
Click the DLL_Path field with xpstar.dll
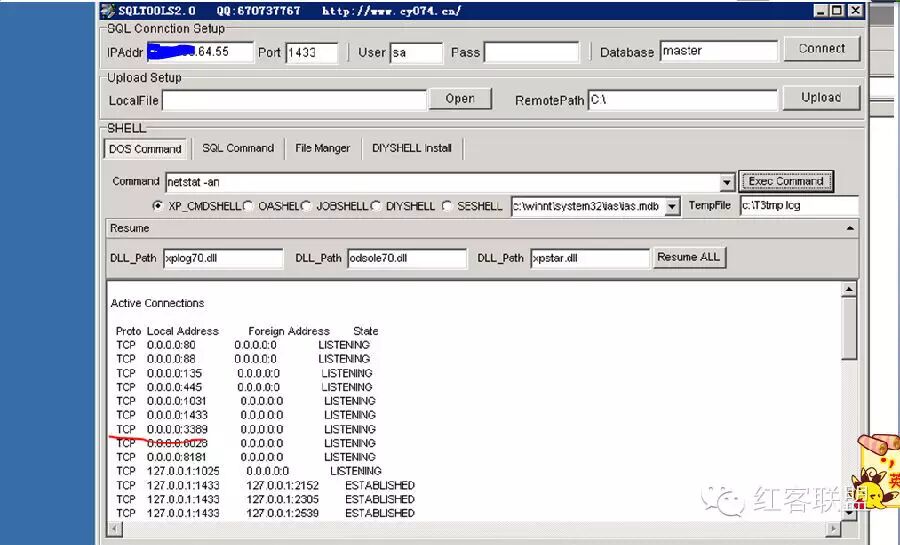pyautogui.click(x=590, y=258)
